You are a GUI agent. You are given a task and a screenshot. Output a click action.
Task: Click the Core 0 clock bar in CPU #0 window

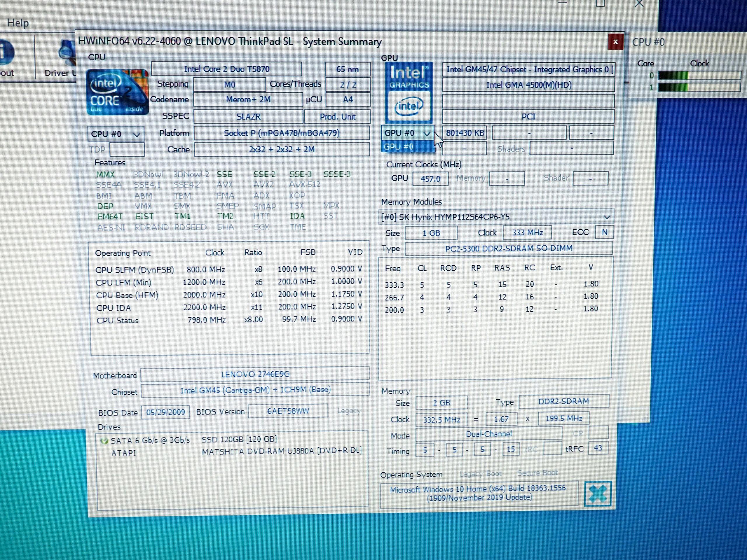(699, 75)
